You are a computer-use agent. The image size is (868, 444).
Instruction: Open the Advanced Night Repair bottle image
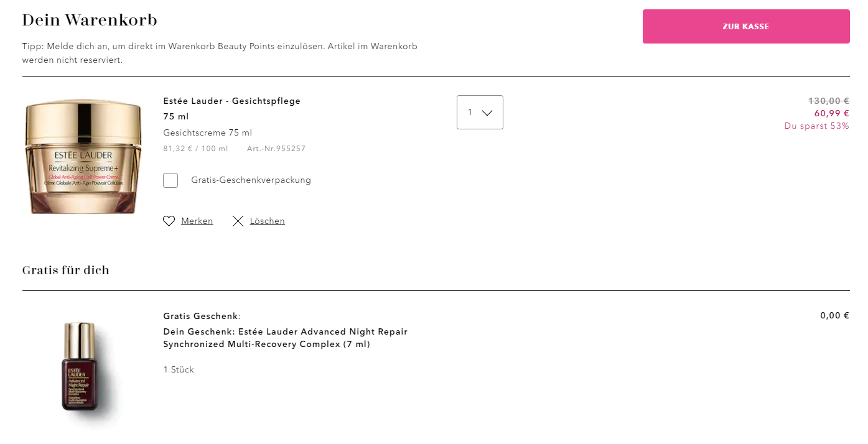point(80,367)
